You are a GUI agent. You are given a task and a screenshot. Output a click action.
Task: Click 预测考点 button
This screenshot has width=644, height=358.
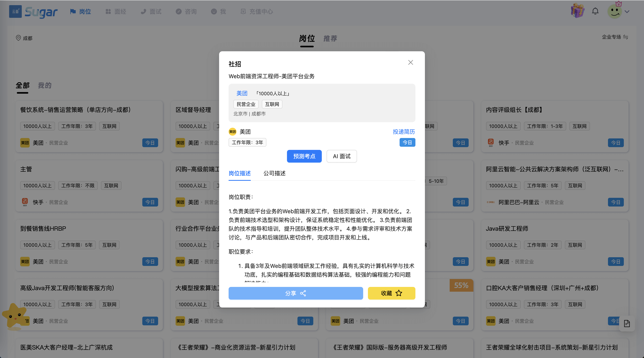click(x=304, y=156)
